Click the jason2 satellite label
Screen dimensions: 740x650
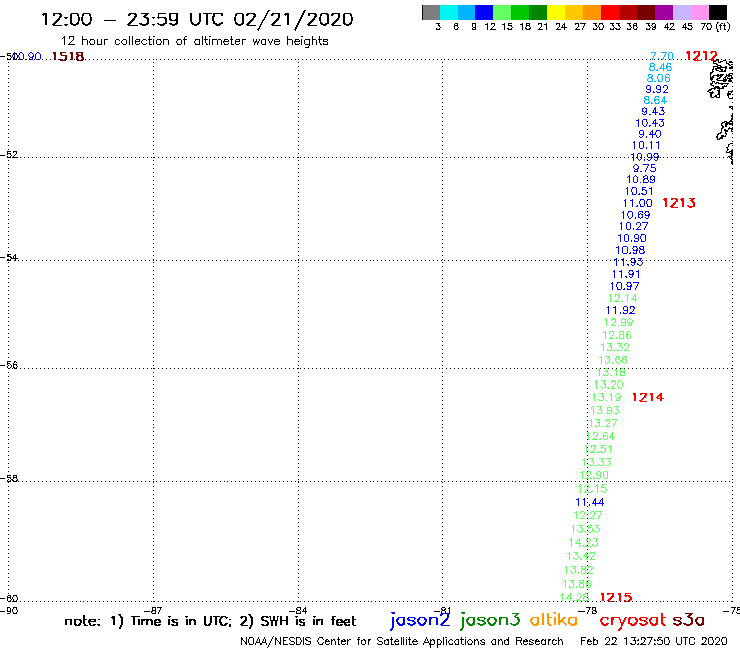pyautogui.click(x=420, y=620)
